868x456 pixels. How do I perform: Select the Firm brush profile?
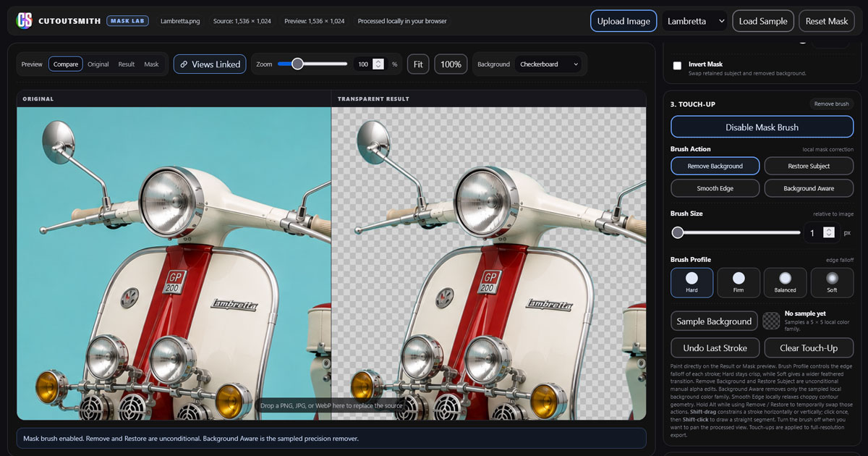click(x=739, y=283)
